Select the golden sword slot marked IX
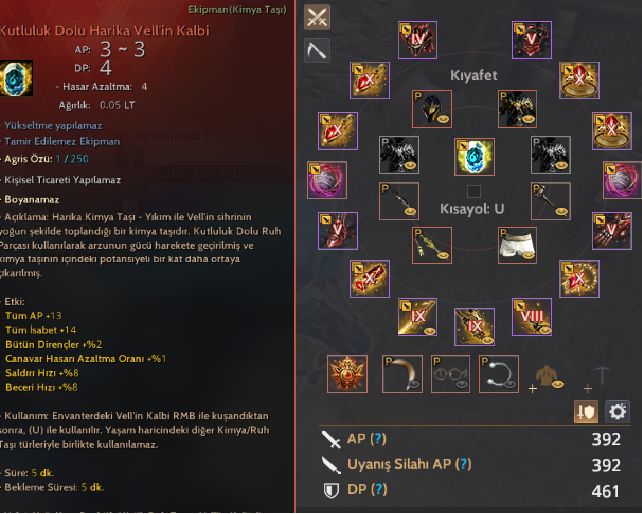Image resolution: width=642 pixels, height=514 pixels. pyautogui.click(x=417, y=317)
